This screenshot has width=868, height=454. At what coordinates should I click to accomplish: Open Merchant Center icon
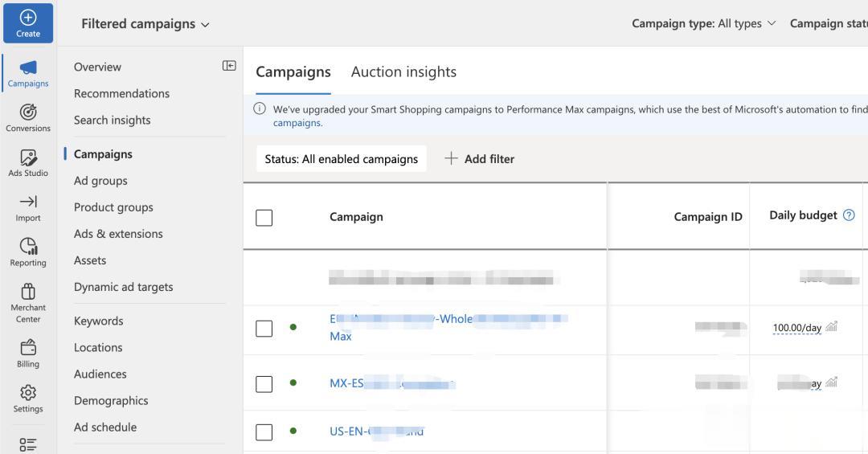coord(28,291)
